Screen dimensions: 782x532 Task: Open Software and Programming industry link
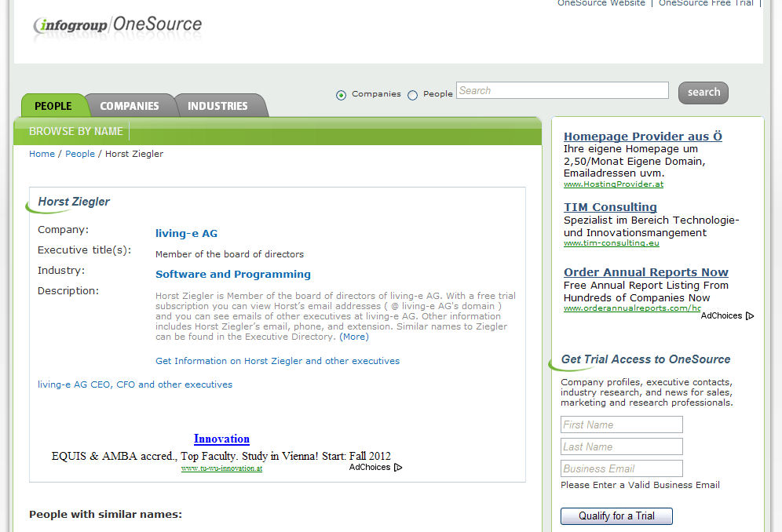233,274
